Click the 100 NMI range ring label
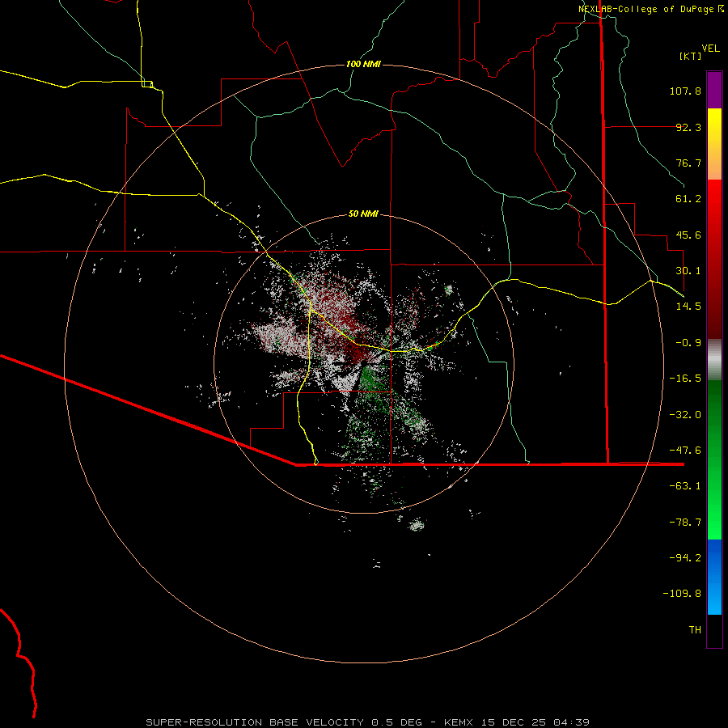This screenshot has width=728, height=728. [x=363, y=64]
